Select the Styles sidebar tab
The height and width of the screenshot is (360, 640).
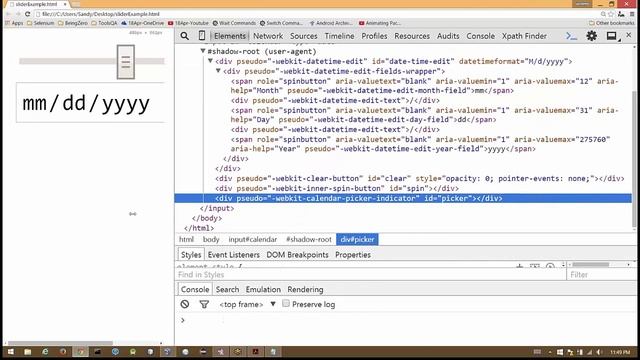click(191, 255)
